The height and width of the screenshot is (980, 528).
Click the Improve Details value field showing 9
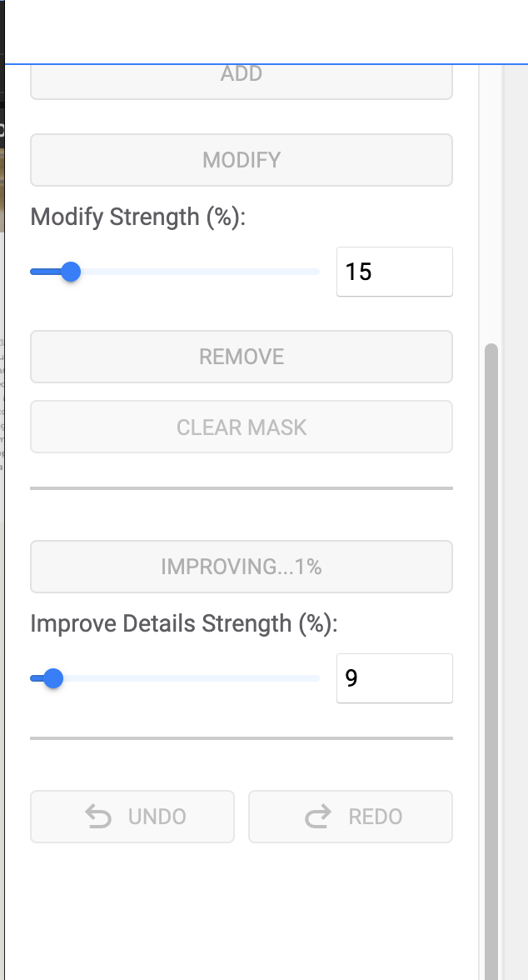click(x=394, y=678)
